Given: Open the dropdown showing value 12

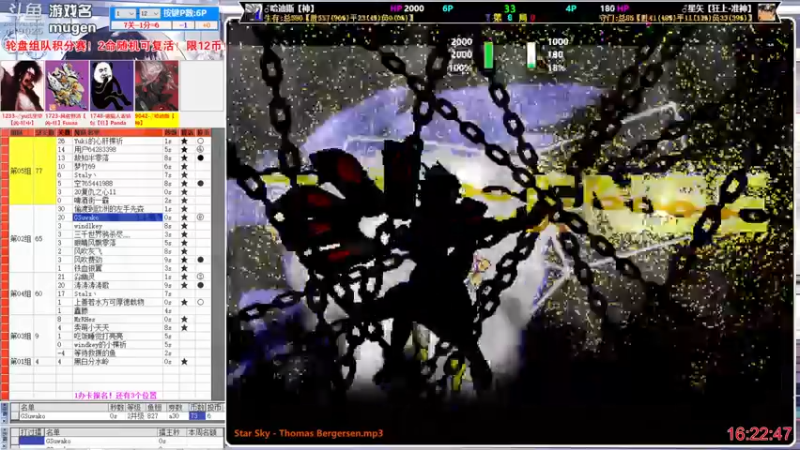Looking at the screenshot, I should [149, 13].
